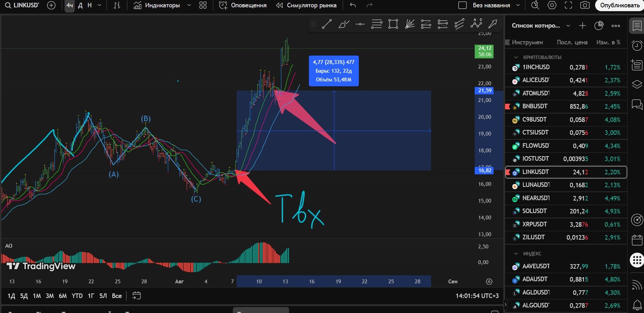Screen dimensions: 644x313
Task: Open the Индикаторы menu
Action: click(157, 5)
